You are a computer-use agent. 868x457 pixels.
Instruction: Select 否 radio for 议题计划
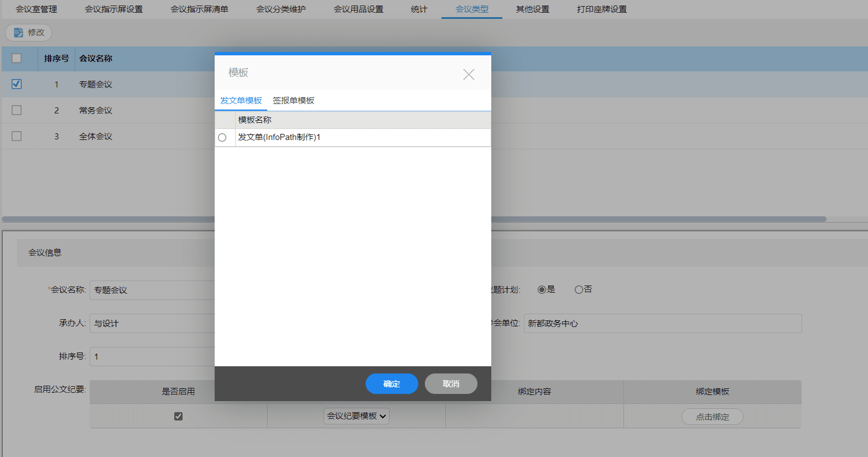[579, 289]
